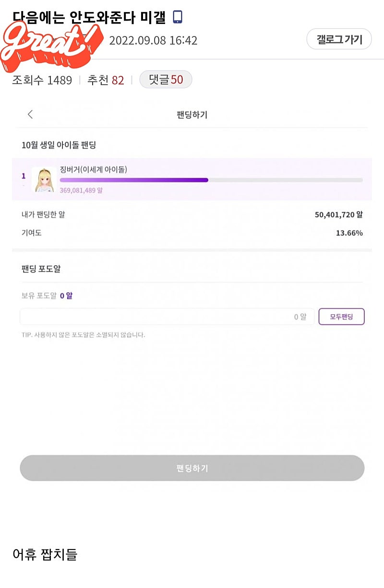Click the 추천 82 recommendation count
The width and height of the screenshot is (384, 588).
[x=106, y=80]
